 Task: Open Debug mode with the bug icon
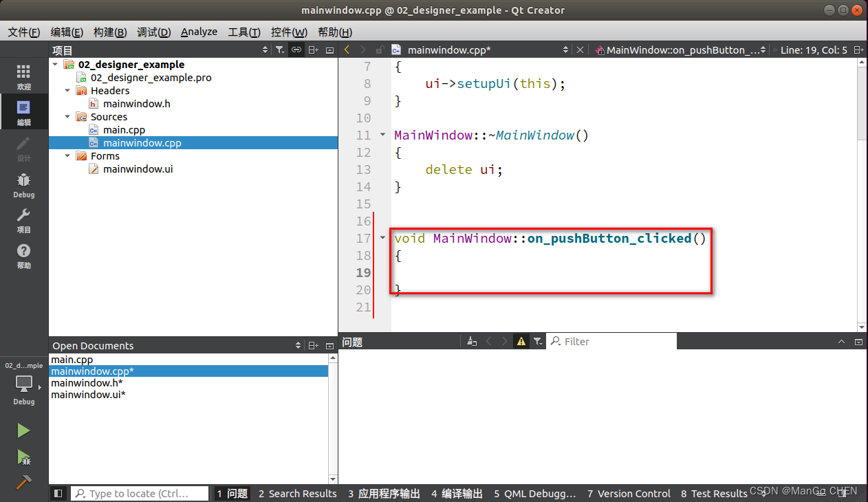click(x=23, y=185)
